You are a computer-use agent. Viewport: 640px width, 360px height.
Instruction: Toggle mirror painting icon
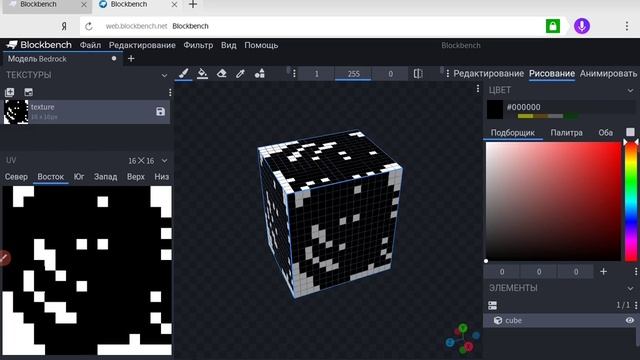[x=418, y=73]
